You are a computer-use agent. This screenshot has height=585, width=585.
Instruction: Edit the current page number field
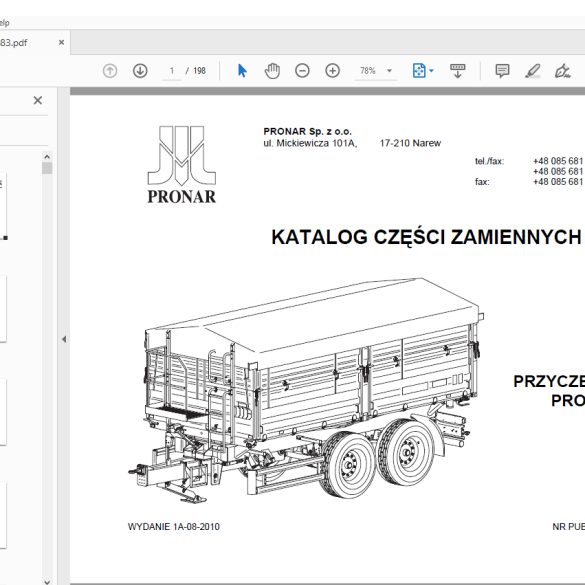pos(172,71)
